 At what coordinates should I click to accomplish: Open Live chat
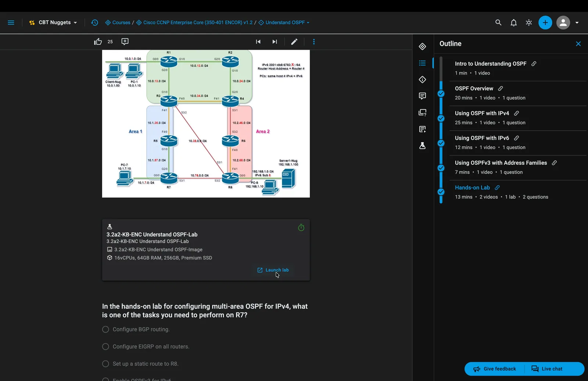(x=547, y=369)
